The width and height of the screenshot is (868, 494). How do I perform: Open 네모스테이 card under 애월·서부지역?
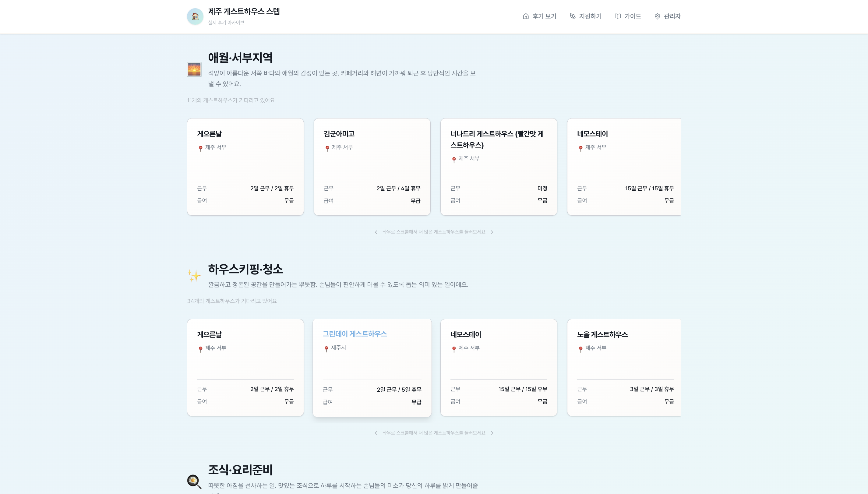pyautogui.click(x=624, y=167)
